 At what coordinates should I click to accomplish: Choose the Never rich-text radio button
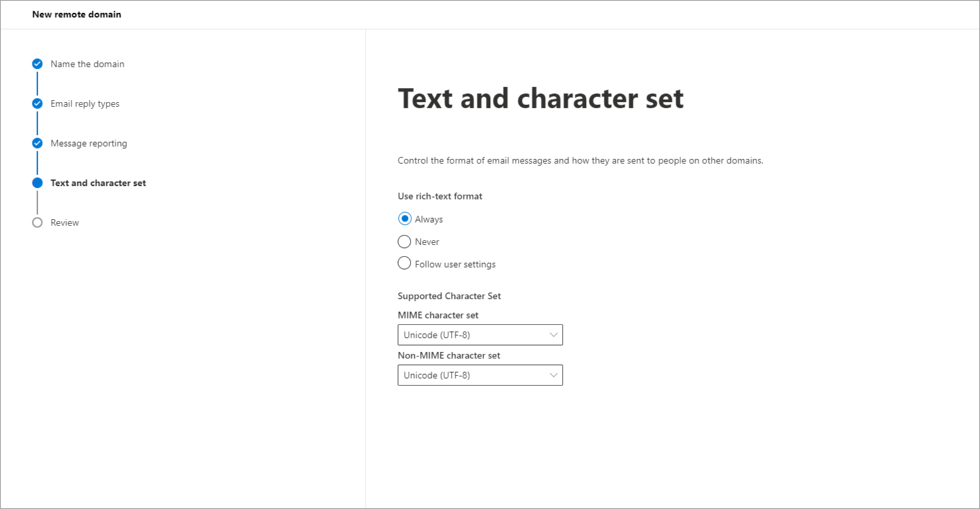click(x=404, y=242)
